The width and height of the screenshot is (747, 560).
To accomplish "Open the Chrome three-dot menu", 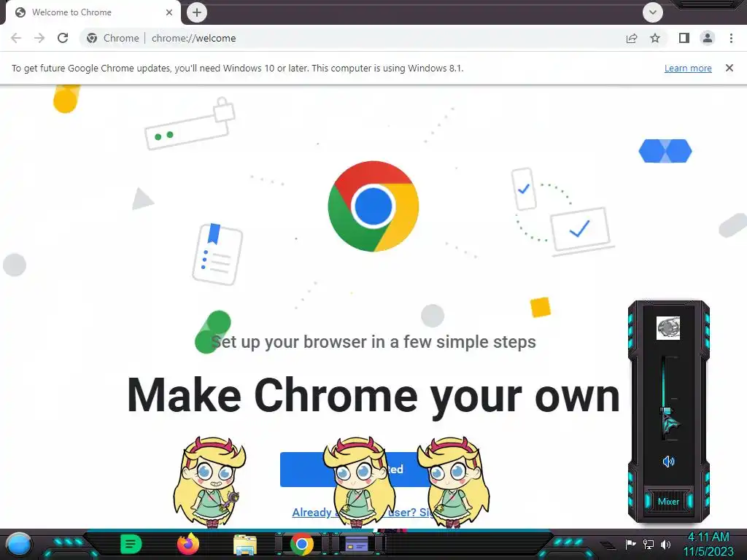I will tap(731, 38).
